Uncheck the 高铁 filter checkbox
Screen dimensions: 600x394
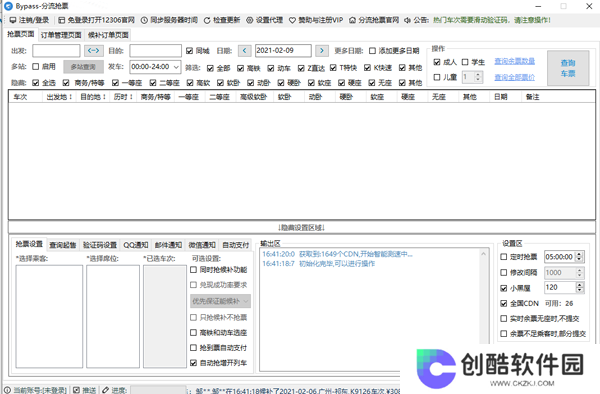click(x=240, y=68)
